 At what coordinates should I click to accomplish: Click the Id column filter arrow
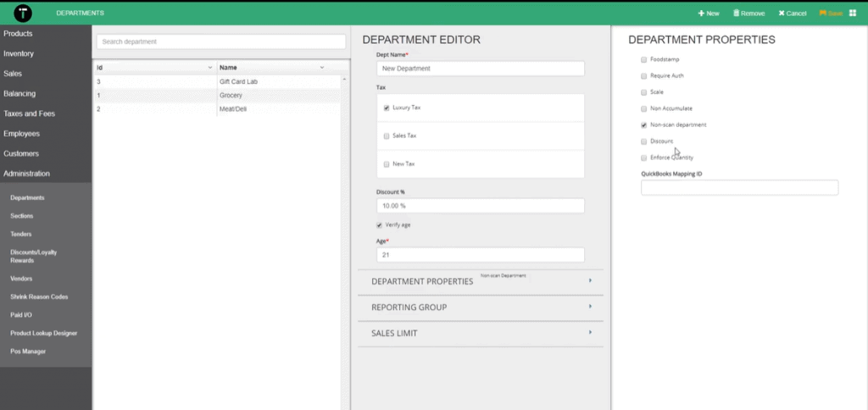[209, 67]
